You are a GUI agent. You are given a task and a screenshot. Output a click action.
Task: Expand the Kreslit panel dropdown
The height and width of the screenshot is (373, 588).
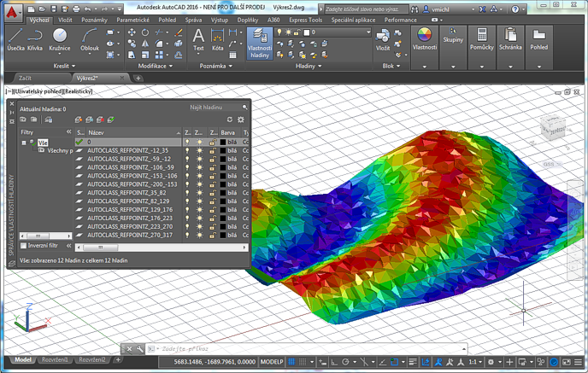[64, 66]
